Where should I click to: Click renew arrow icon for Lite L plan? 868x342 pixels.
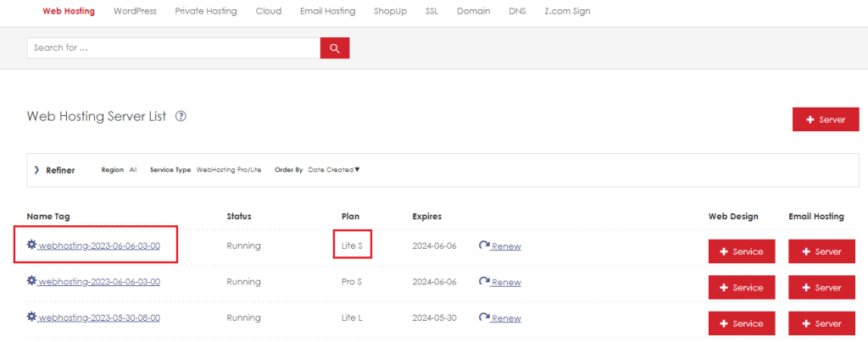point(484,317)
